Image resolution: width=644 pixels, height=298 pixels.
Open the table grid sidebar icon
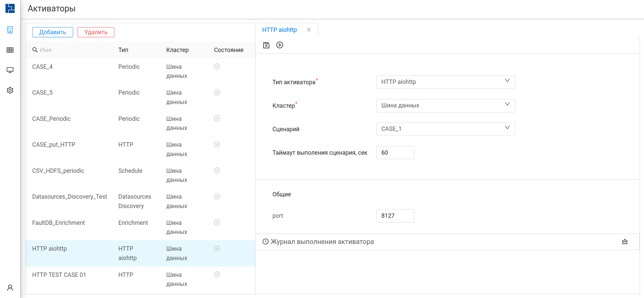[x=10, y=50]
